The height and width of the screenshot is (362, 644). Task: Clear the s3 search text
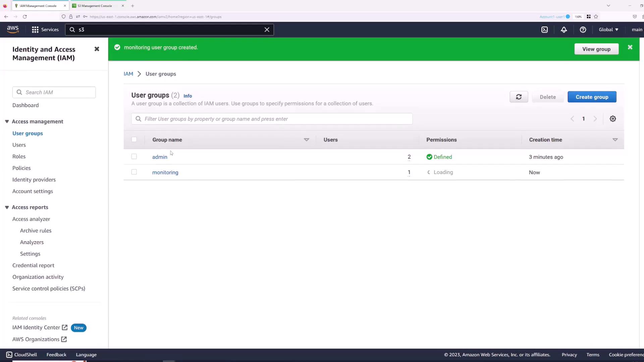267,29
